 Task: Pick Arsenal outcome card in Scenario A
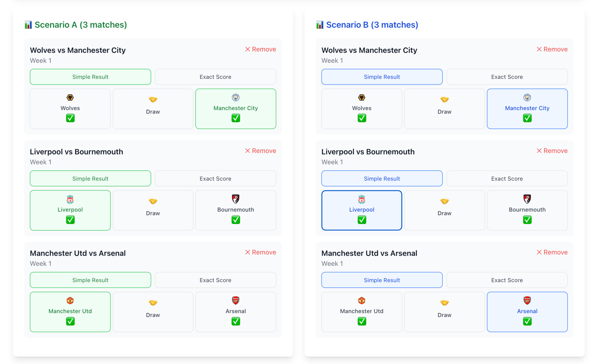tap(236, 312)
